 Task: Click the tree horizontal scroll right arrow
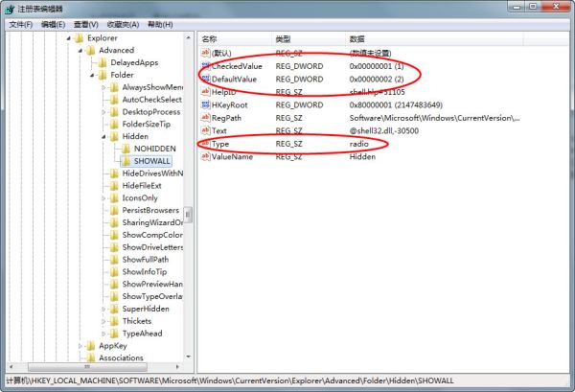pyautogui.click(x=177, y=366)
